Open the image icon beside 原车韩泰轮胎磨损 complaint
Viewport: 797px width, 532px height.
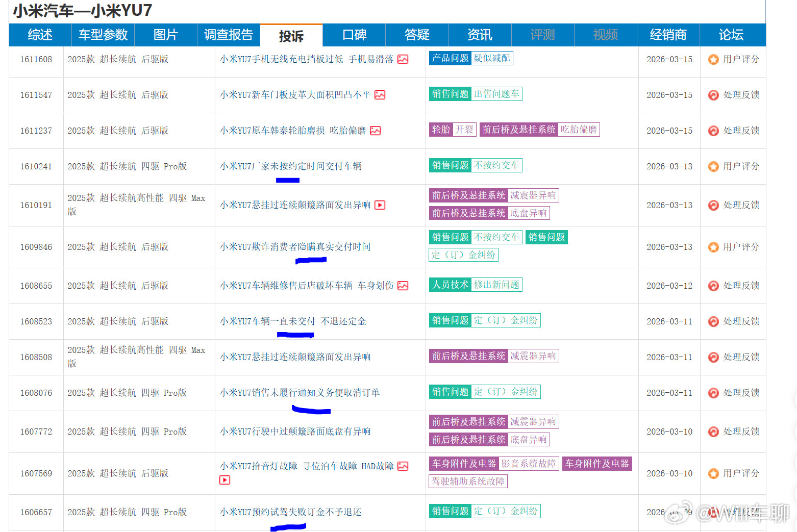tap(376, 131)
